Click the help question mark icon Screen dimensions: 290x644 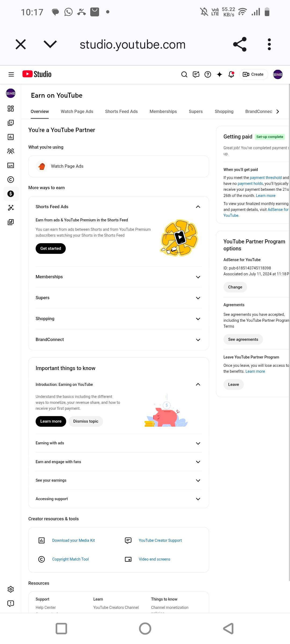pos(208,74)
